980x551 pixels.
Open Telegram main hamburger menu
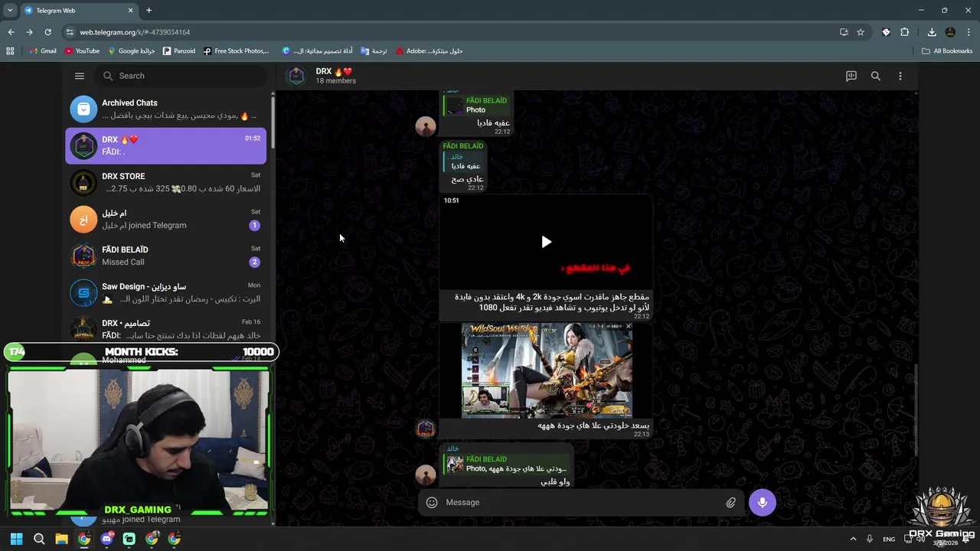[80, 76]
